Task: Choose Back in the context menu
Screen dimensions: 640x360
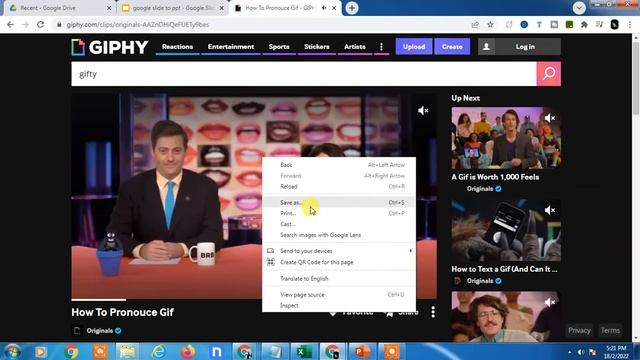Action: [x=339, y=165]
